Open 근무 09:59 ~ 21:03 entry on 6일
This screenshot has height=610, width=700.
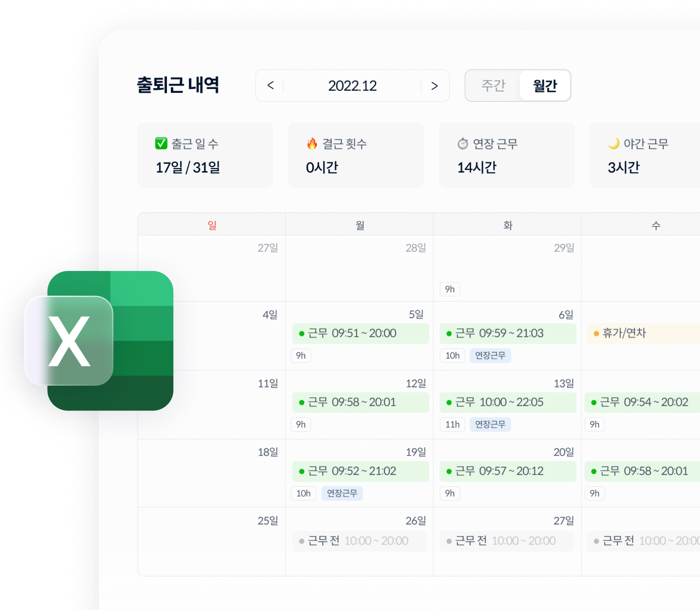click(x=508, y=333)
